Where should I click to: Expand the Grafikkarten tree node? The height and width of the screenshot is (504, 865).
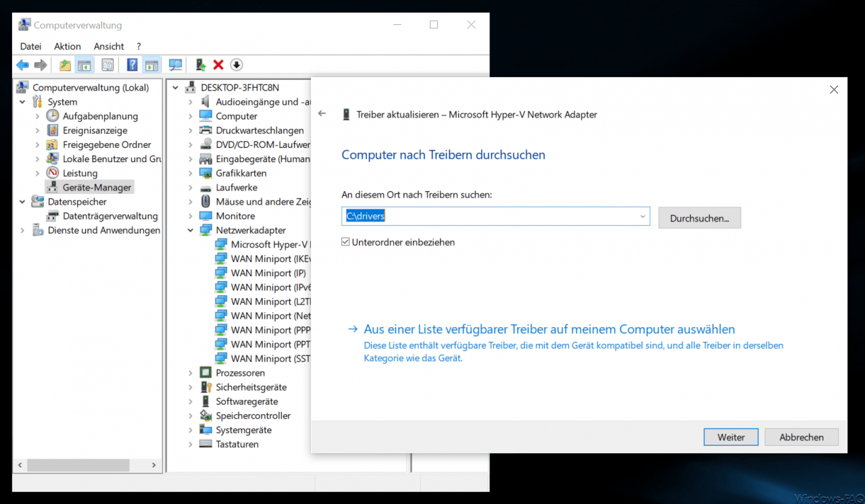coord(191,173)
